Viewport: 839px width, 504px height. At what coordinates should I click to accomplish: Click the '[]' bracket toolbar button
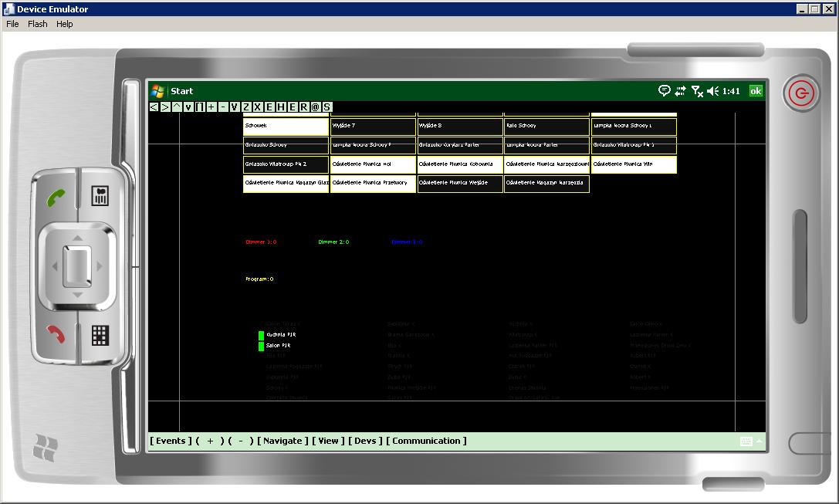[200, 107]
